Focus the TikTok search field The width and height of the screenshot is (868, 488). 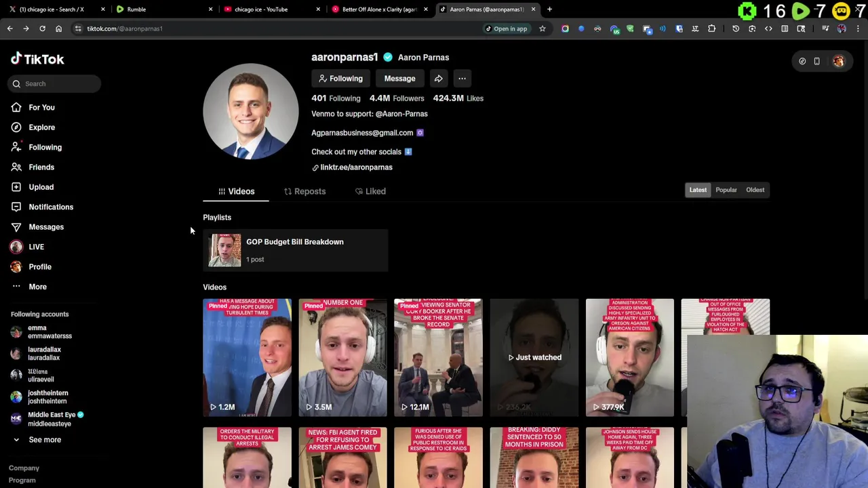tap(55, 83)
